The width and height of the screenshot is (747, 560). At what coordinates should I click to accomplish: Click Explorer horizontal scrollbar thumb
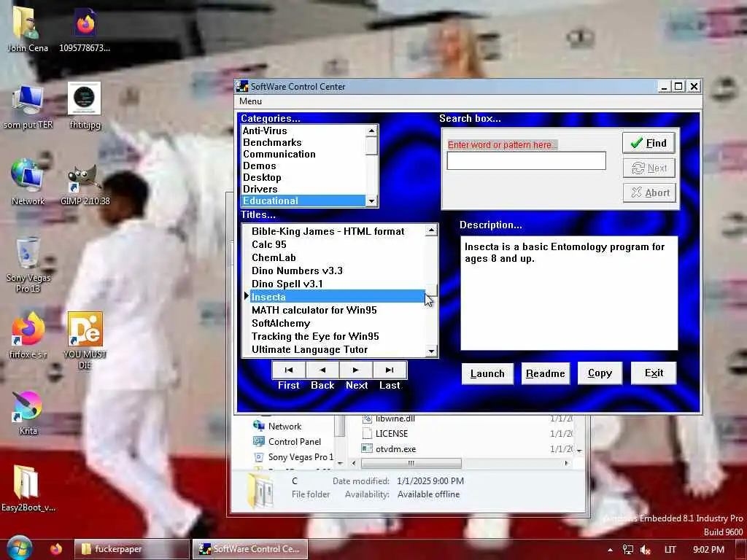pos(411,463)
